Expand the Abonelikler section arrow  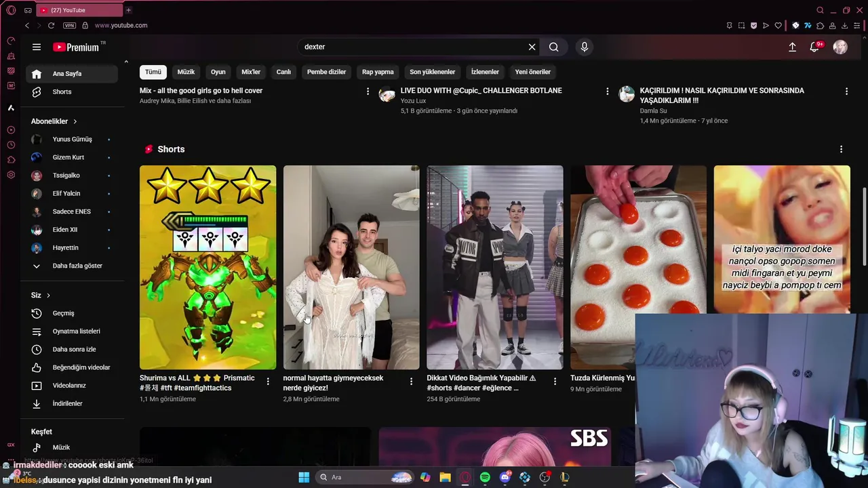75,121
